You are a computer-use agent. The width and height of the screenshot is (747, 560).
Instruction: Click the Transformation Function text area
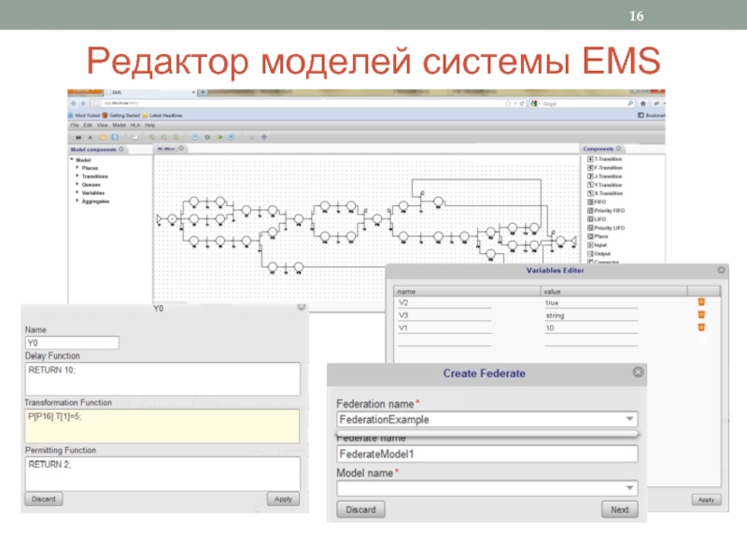162,427
